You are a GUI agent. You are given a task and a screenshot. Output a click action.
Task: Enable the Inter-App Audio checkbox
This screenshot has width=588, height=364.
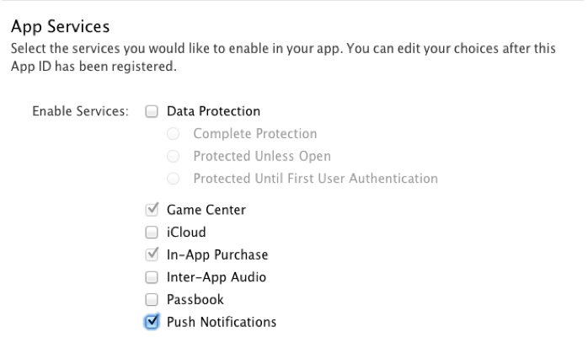pos(152,277)
